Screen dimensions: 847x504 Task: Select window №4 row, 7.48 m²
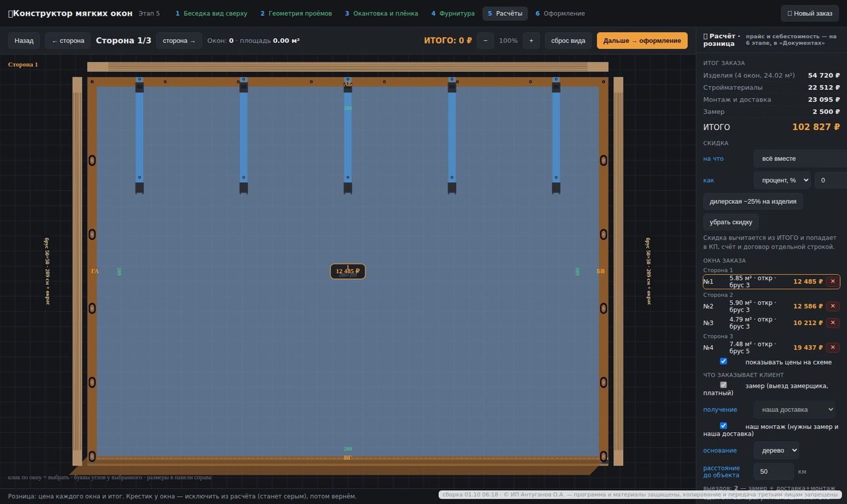tap(771, 347)
